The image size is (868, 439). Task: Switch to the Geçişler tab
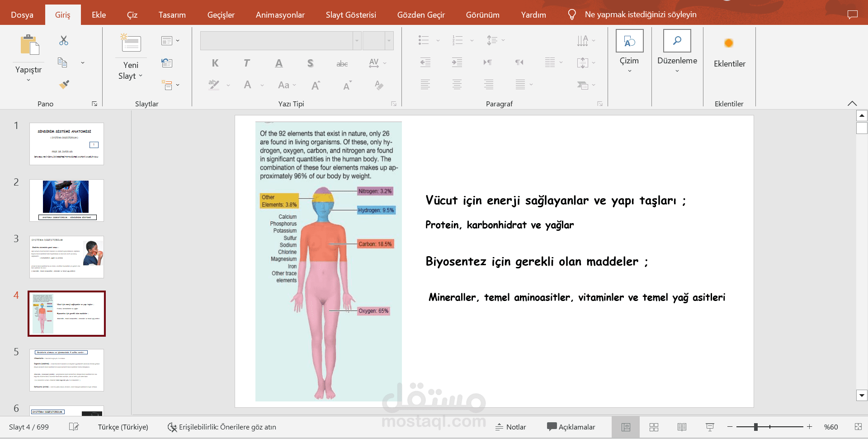coord(221,14)
